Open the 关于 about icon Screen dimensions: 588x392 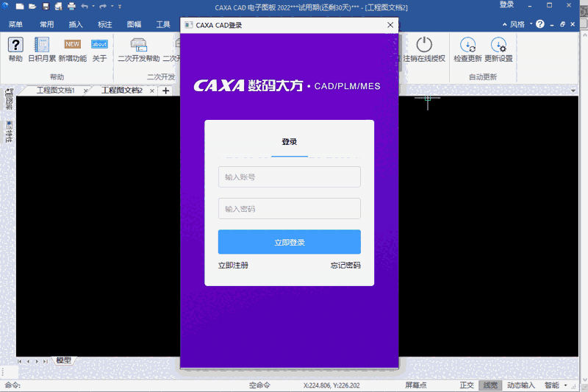pos(99,49)
